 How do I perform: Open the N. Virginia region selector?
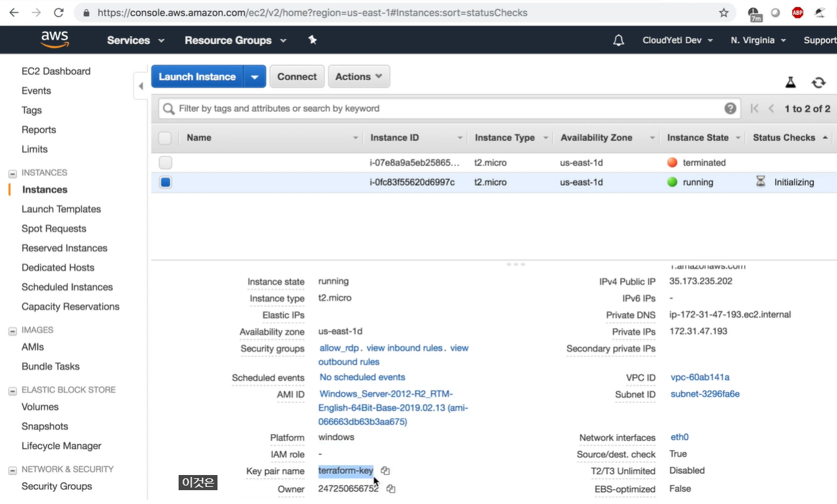758,40
